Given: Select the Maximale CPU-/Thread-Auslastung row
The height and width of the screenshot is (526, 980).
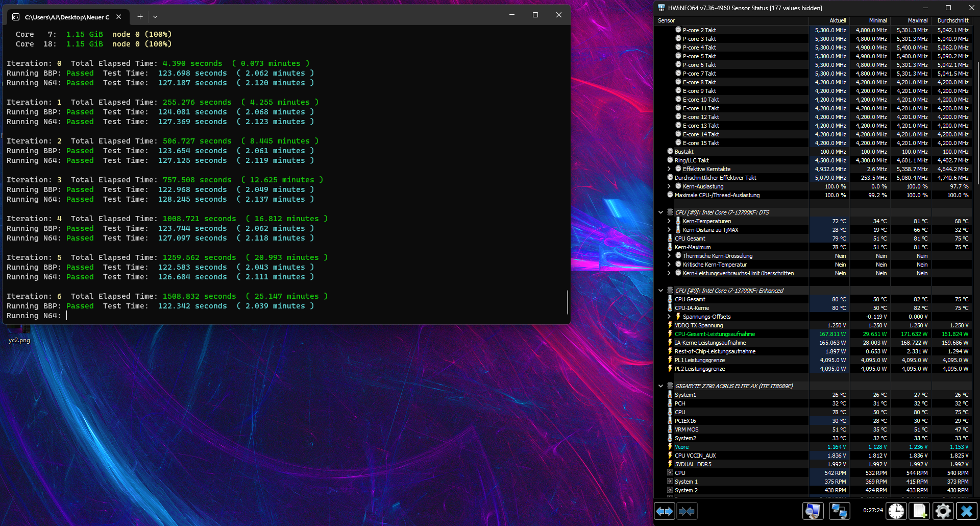Looking at the screenshot, I should click(x=813, y=195).
